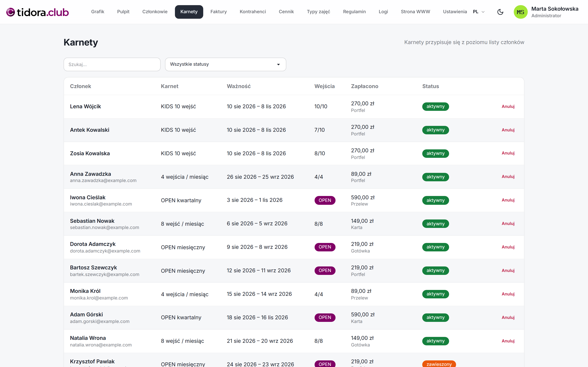The width and height of the screenshot is (588, 367).
Task: Toggle dark mode moon icon
Action: (x=500, y=12)
